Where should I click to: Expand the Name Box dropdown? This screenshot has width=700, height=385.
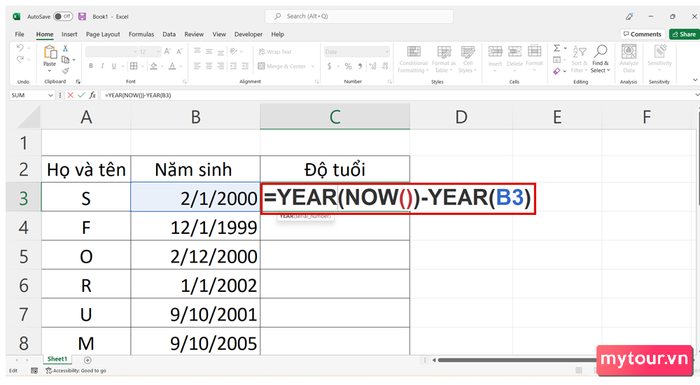[x=50, y=95]
